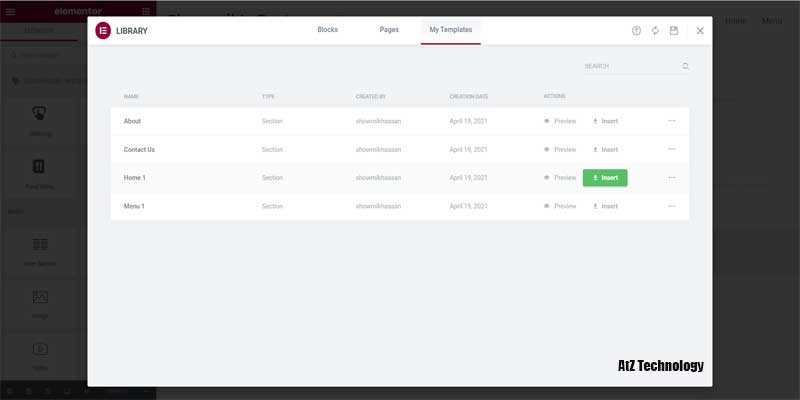Preview the Contact Us template
Viewport: 800px width, 400px height.
coord(560,149)
